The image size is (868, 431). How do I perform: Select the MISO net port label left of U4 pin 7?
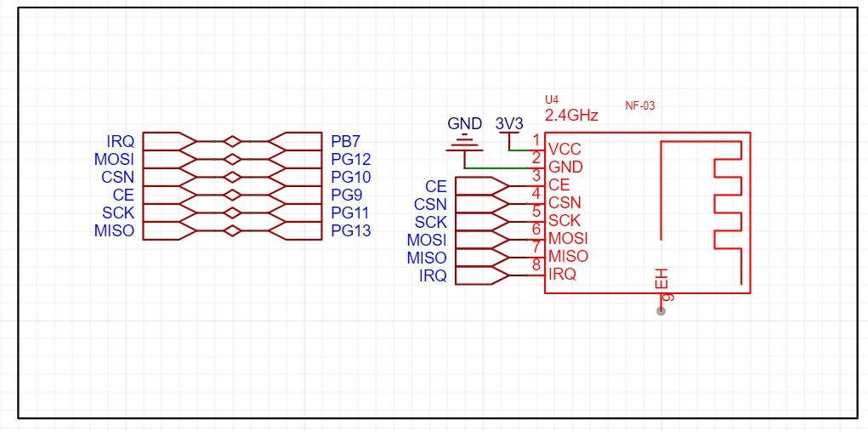point(427,258)
